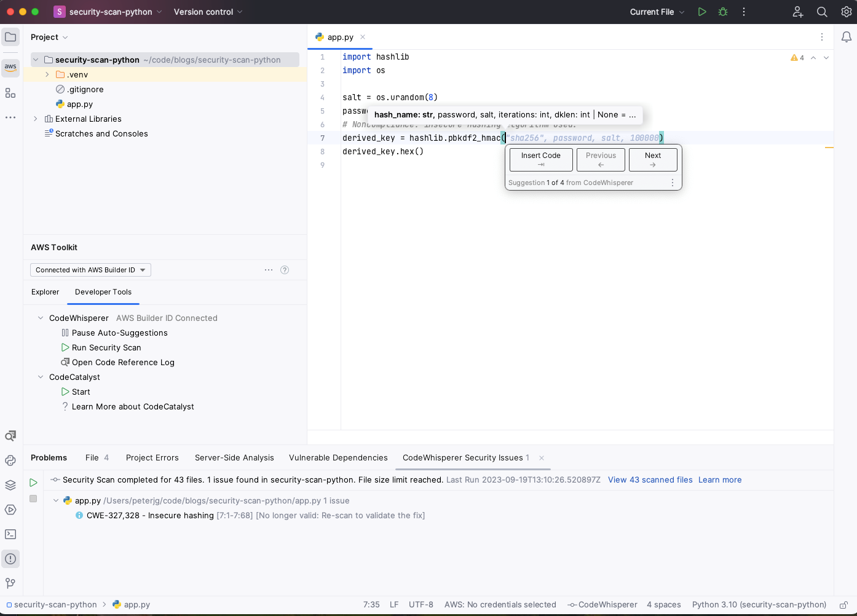Run the current file with the green play icon

pyautogui.click(x=702, y=12)
